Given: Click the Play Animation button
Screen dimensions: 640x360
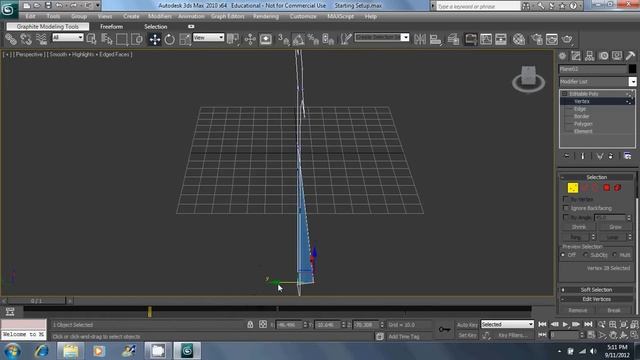Looking at the screenshot, I should coord(565,324).
